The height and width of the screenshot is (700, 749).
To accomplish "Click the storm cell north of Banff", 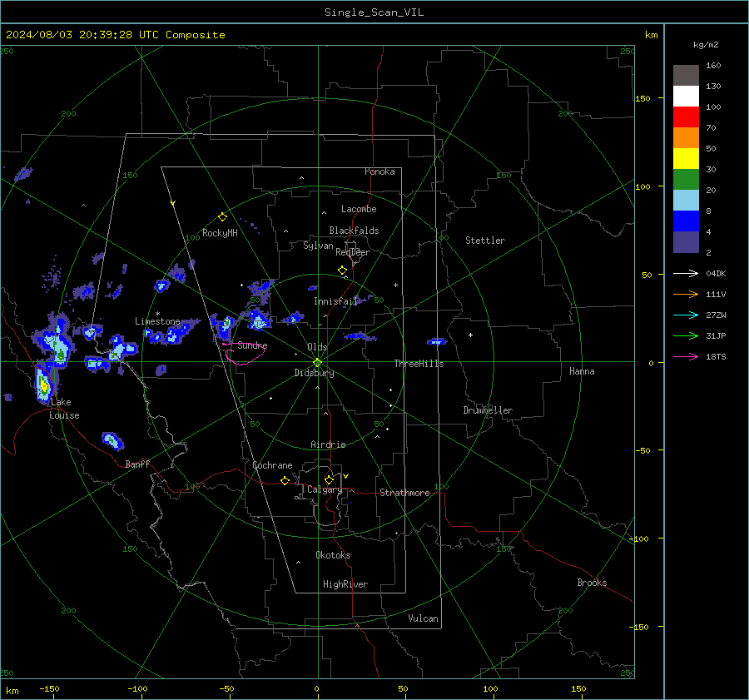I will coord(112,440).
